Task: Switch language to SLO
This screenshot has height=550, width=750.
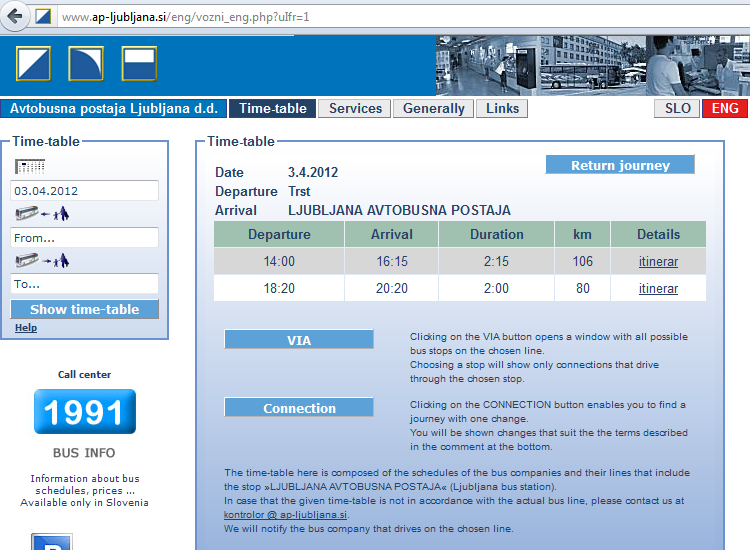Action: click(678, 109)
